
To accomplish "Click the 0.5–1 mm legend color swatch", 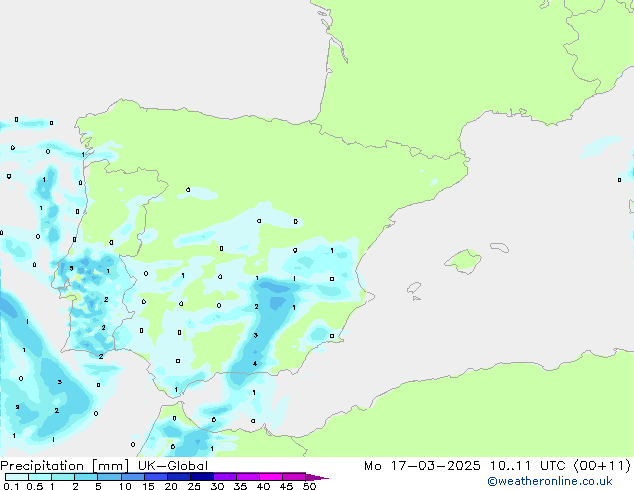I will pos(40,477).
